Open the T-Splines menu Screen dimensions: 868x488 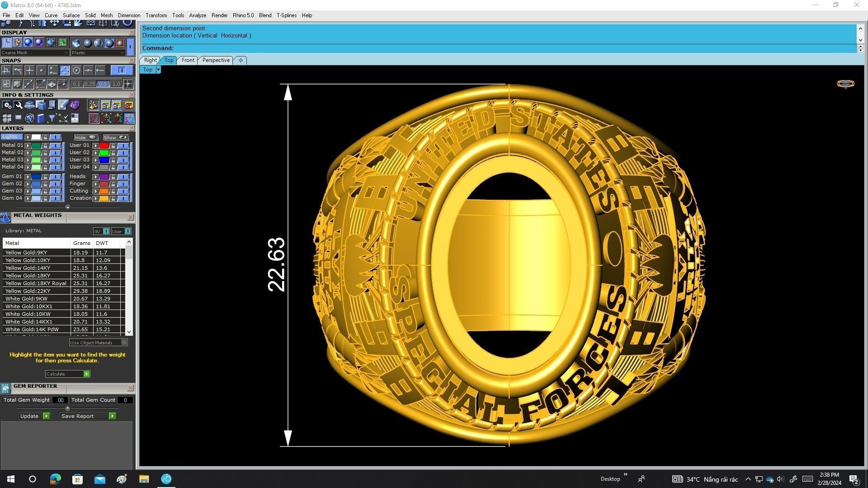click(x=287, y=15)
